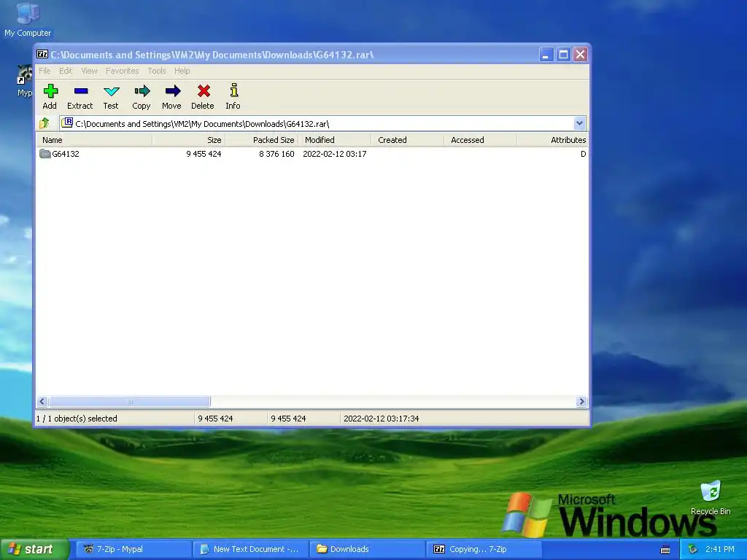Sort by the Attributes column header
The image size is (747, 560).
point(553,140)
